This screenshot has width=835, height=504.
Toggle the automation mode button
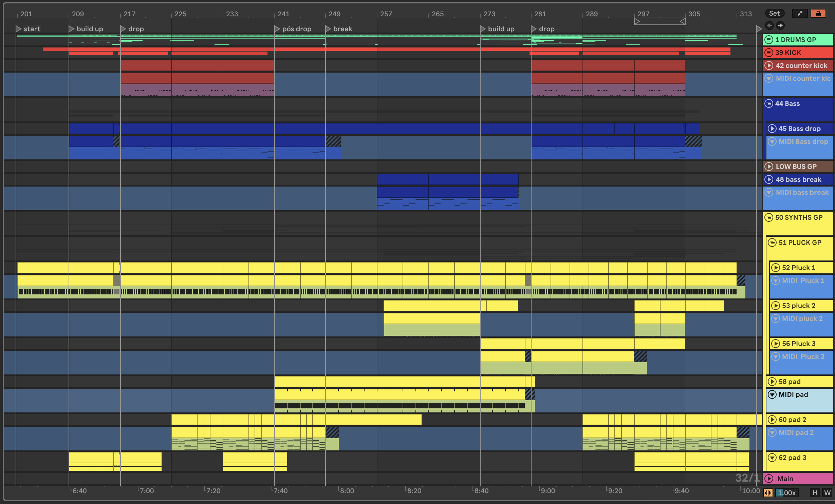click(800, 13)
